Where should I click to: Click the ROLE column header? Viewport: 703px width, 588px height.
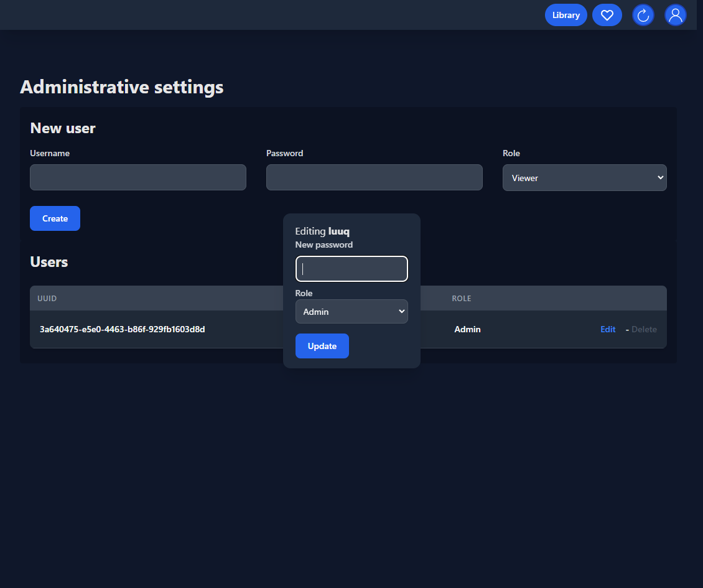(462, 298)
